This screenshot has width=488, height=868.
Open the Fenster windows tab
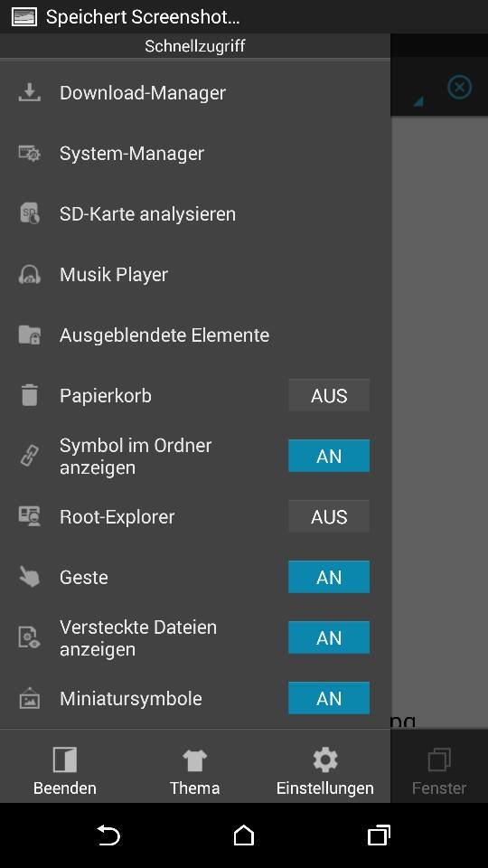(x=439, y=770)
